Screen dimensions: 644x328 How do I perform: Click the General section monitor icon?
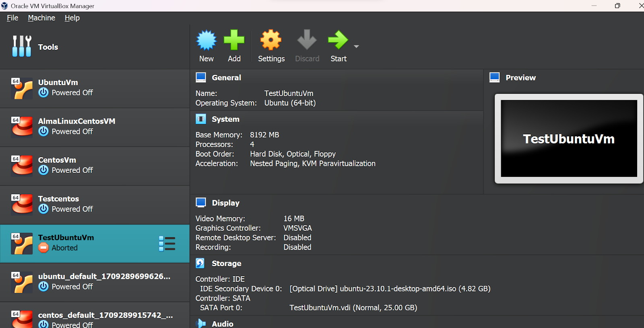tap(201, 77)
